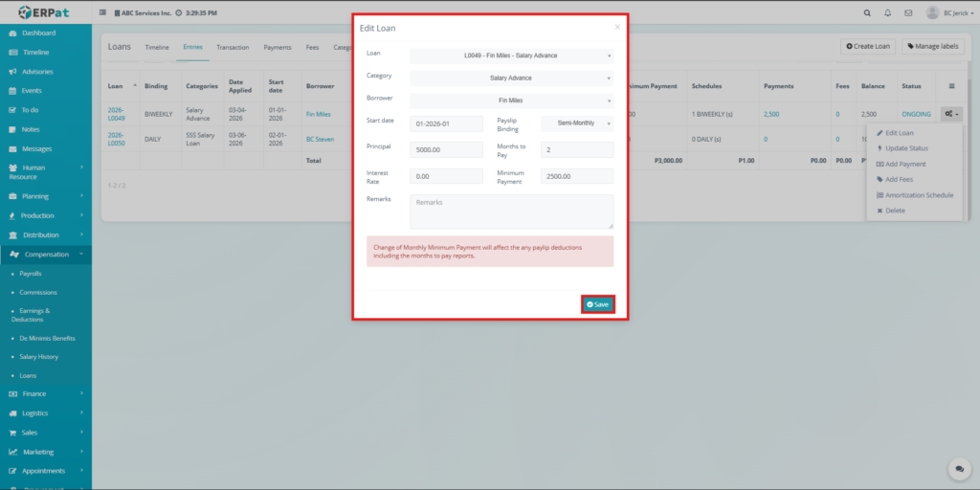Toggle the sidebar hamburger icon

click(102, 12)
